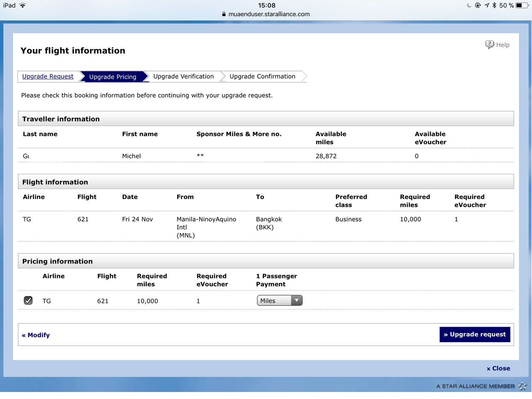532x399 pixels.
Task: Click the Available miles value 28,872
Action: point(326,156)
